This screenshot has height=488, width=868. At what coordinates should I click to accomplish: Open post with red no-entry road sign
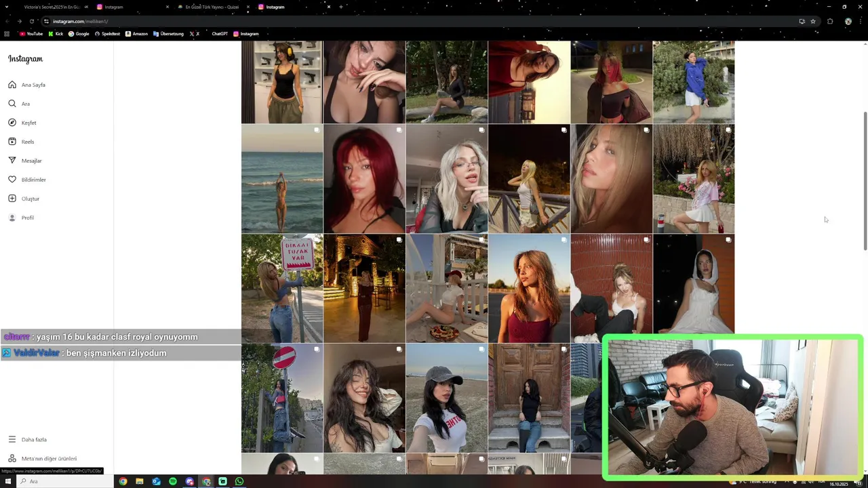(282, 398)
